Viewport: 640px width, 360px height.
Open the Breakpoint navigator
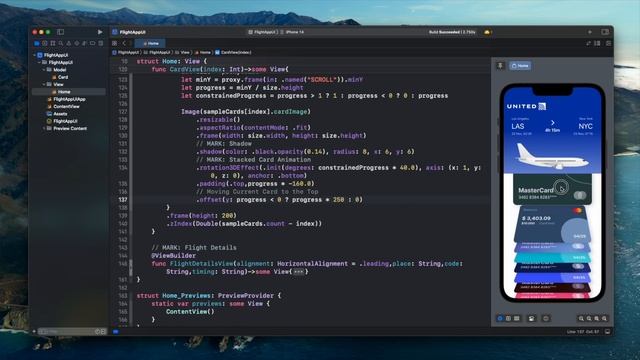pyautogui.click(x=92, y=43)
